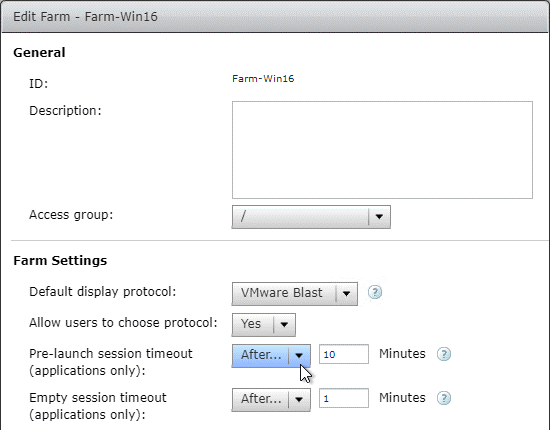Select the General section heading
The image size is (550, 430).
[x=39, y=53]
